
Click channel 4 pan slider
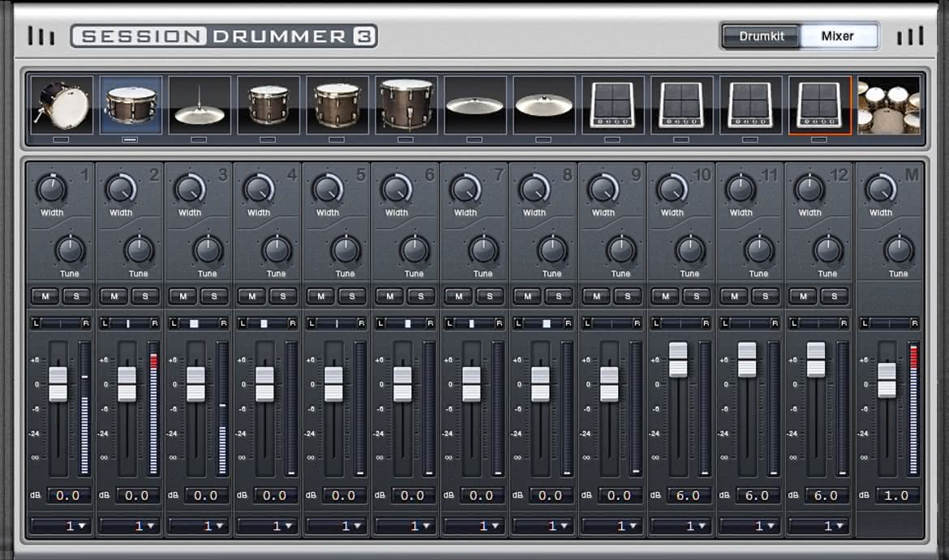click(x=268, y=323)
